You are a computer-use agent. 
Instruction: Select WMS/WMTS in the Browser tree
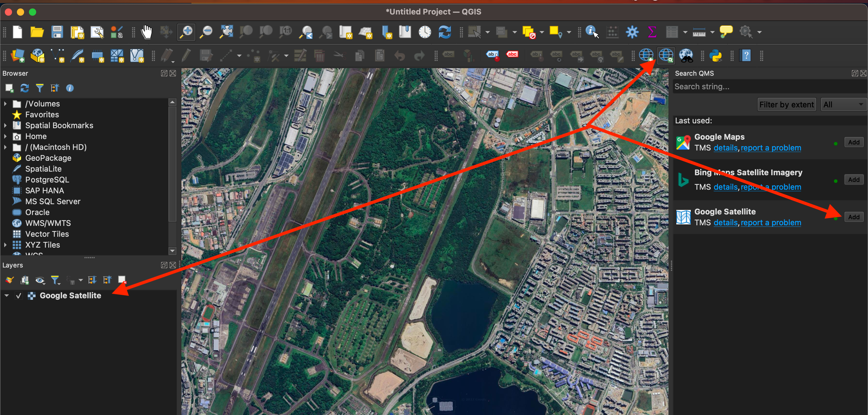[x=48, y=223]
